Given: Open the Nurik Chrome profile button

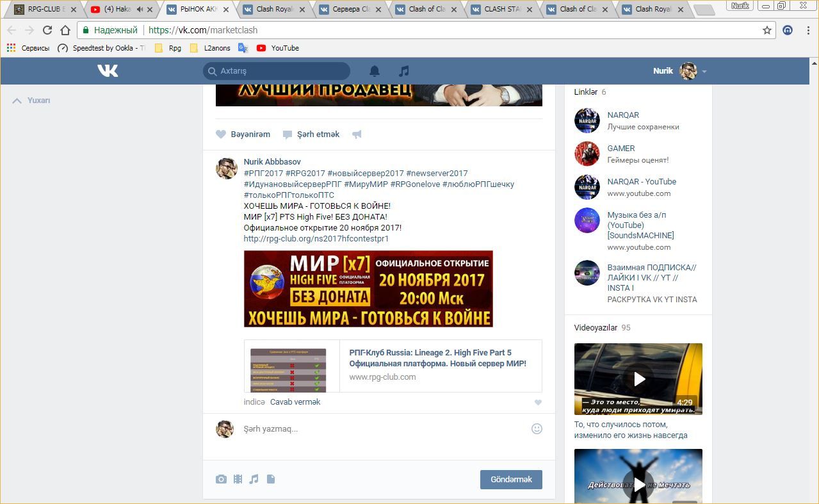Looking at the screenshot, I should pos(740,6).
